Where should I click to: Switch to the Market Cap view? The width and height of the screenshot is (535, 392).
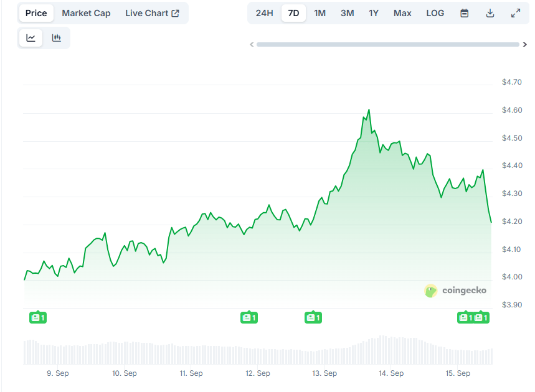pyautogui.click(x=86, y=12)
